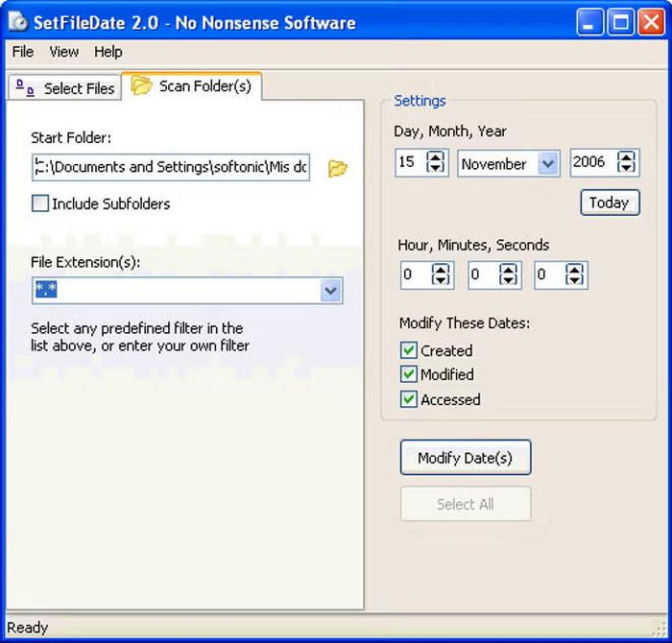This screenshot has width=672, height=643.
Task: Click the Modify Date(s) button
Action: click(x=466, y=458)
